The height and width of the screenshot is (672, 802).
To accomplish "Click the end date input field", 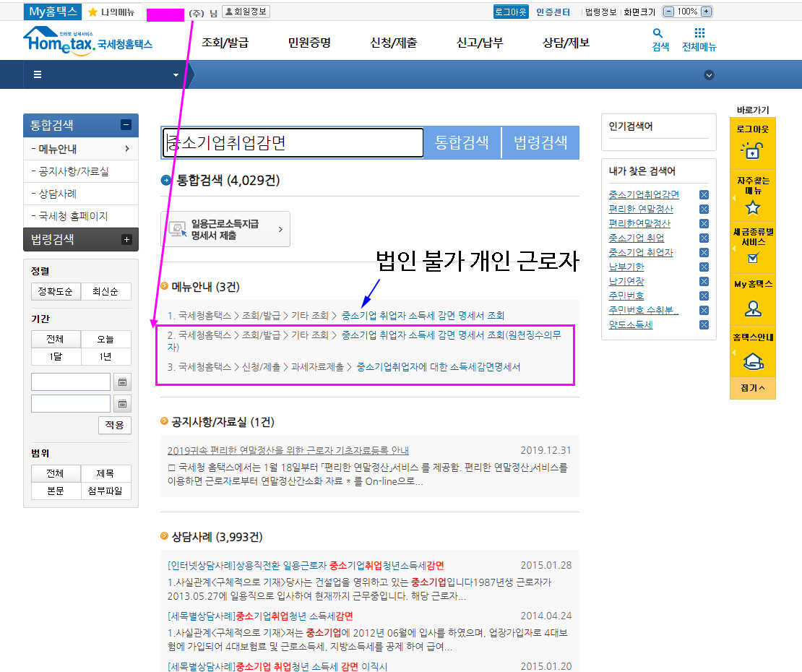I will [x=71, y=403].
